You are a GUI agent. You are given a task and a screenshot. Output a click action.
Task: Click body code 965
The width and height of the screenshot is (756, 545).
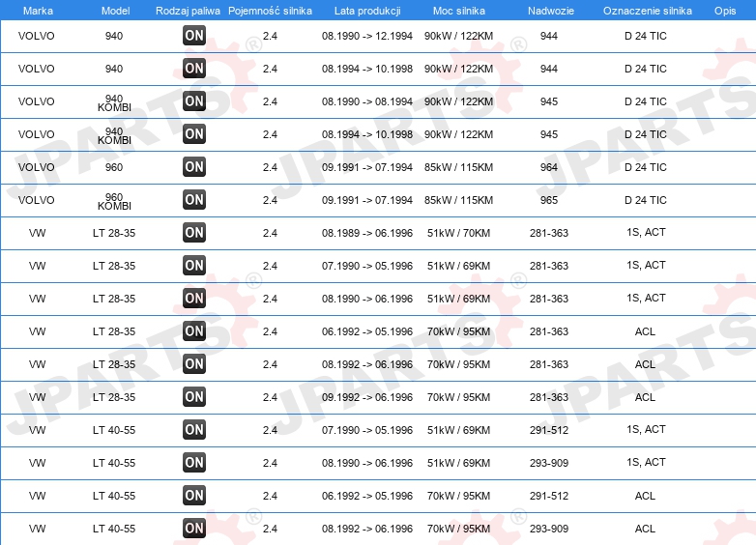click(549, 200)
